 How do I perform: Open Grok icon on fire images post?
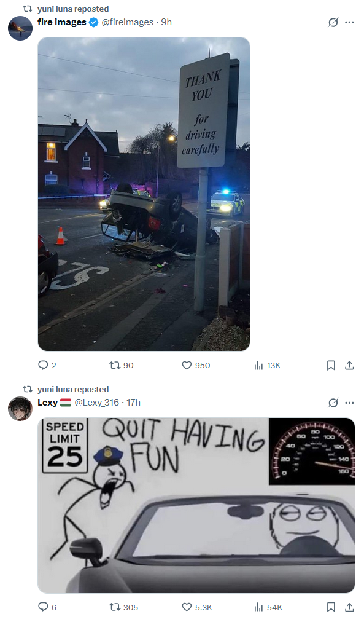point(333,22)
